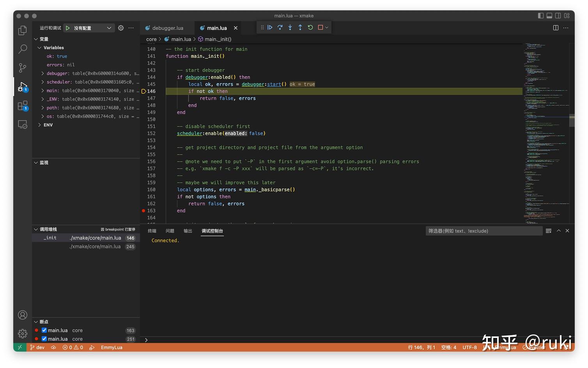Close the bottom panel
The width and height of the screenshot is (588, 368).
567,231
